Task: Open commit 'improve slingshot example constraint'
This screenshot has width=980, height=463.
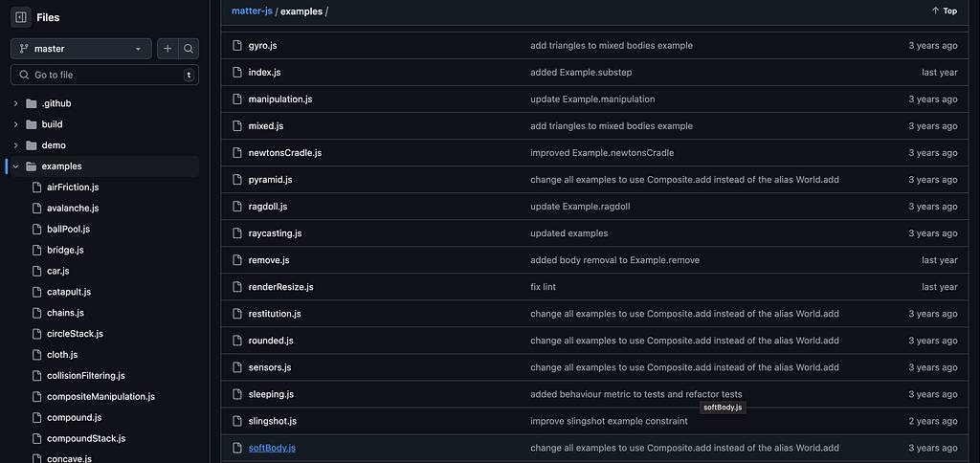Action: click(x=609, y=421)
